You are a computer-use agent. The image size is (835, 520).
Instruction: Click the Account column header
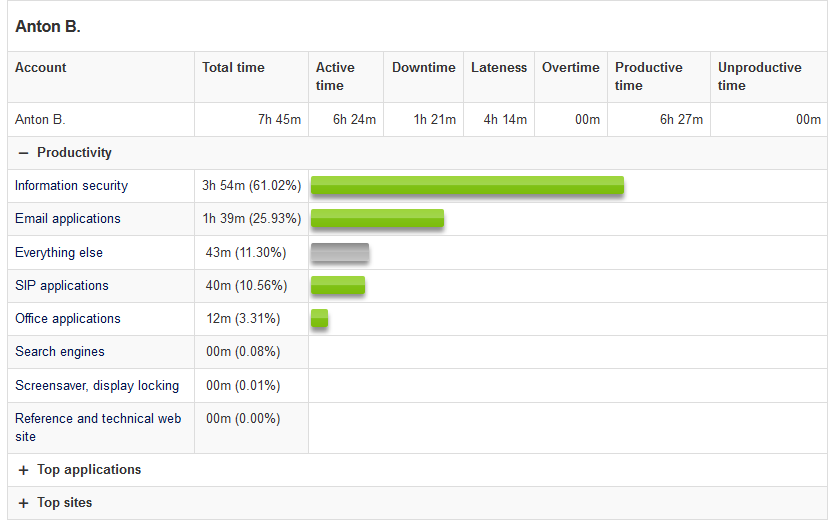[x=41, y=68]
